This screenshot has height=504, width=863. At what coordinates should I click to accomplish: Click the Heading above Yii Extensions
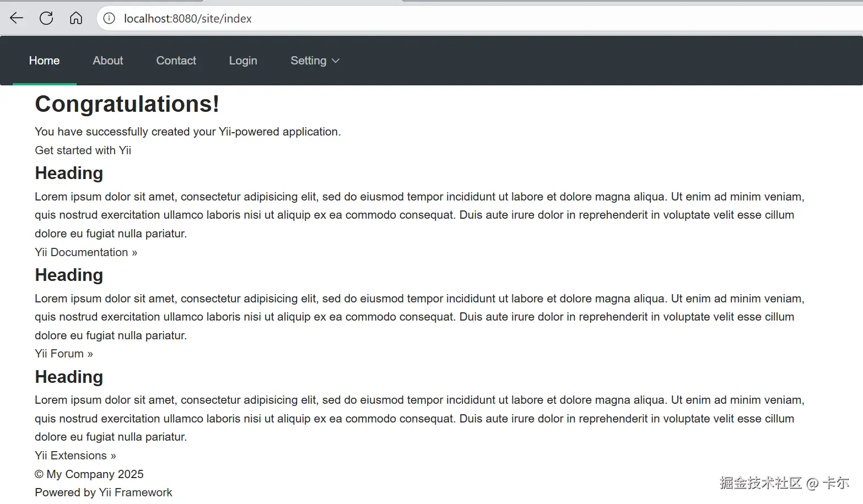[x=69, y=377]
